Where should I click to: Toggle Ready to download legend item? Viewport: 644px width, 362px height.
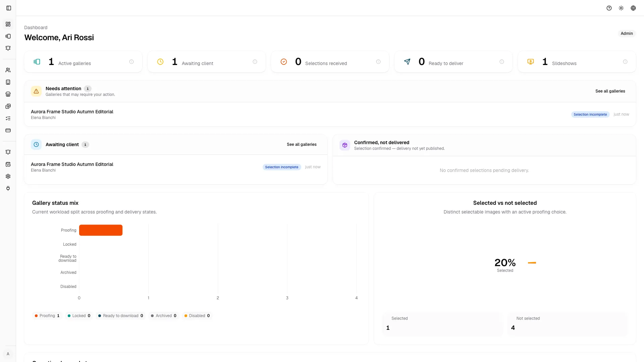pos(121,316)
